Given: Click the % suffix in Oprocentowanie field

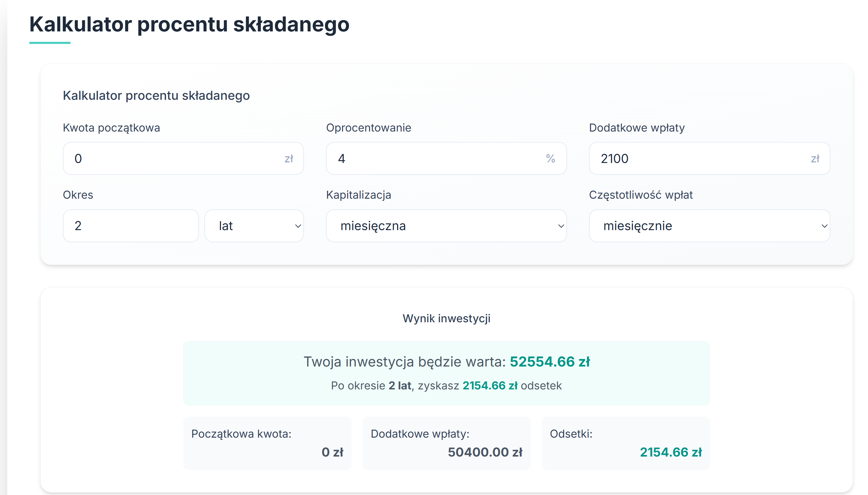Looking at the screenshot, I should coord(551,158).
